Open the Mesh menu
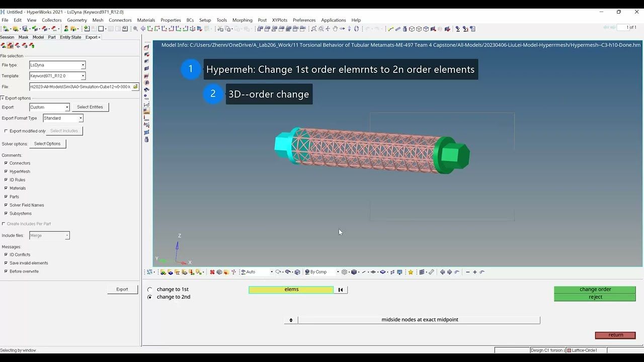The image size is (644, 362). (x=98, y=20)
